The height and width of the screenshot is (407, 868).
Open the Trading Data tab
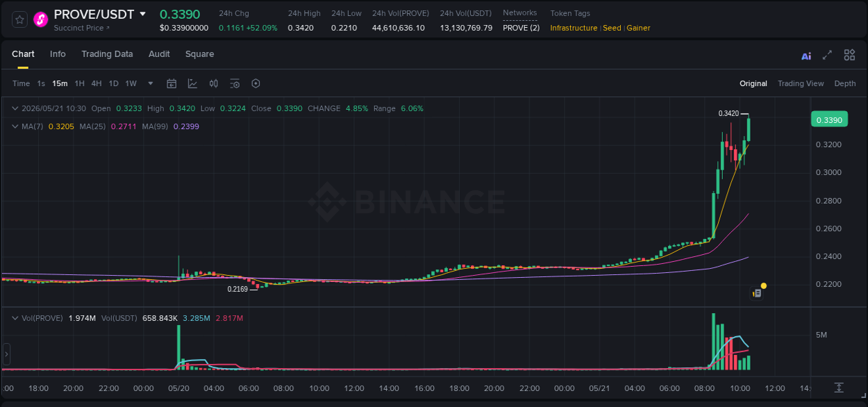coord(107,54)
